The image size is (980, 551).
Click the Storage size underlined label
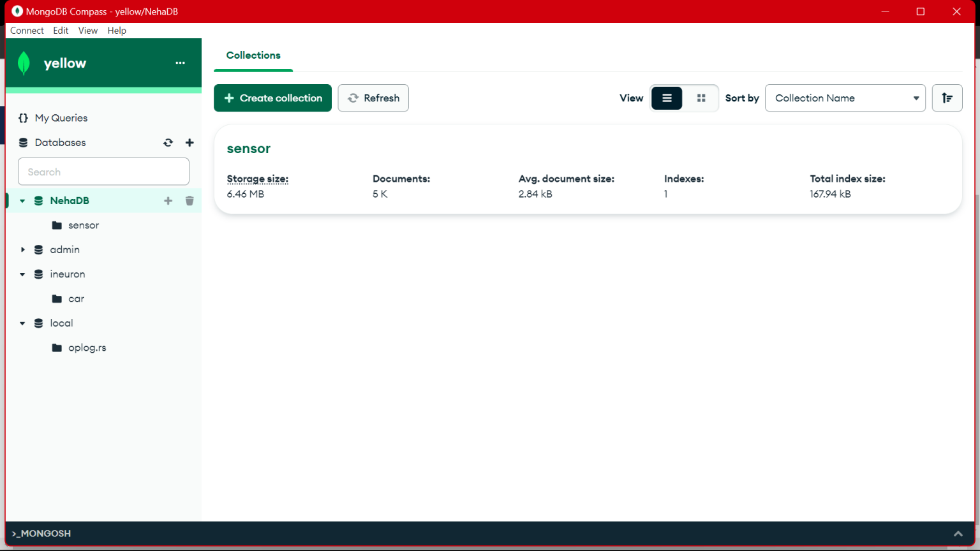[257, 179]
